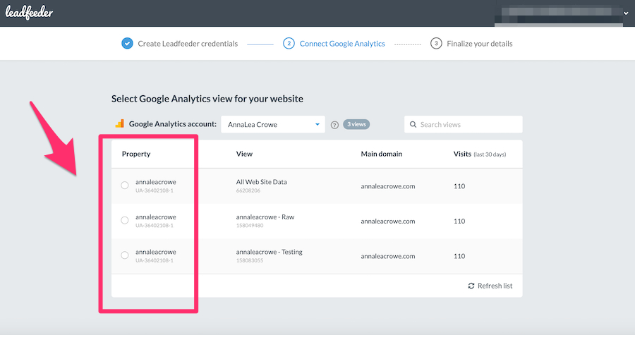
Task: Open Finalize your details step
Action: click(480, 44)
